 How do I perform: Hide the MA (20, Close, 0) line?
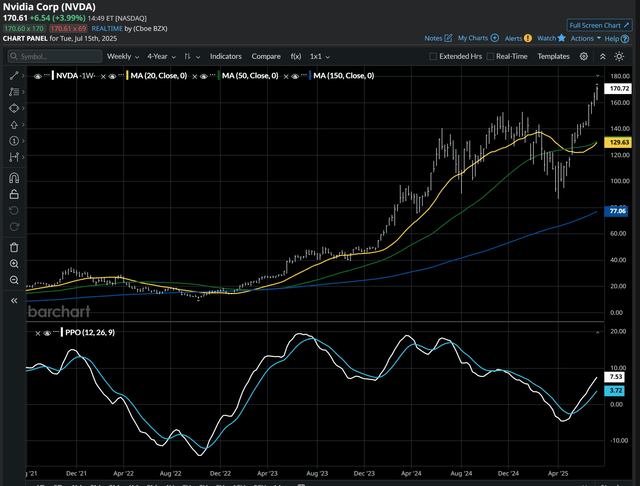pyautogui.click(x=112, y=76)
